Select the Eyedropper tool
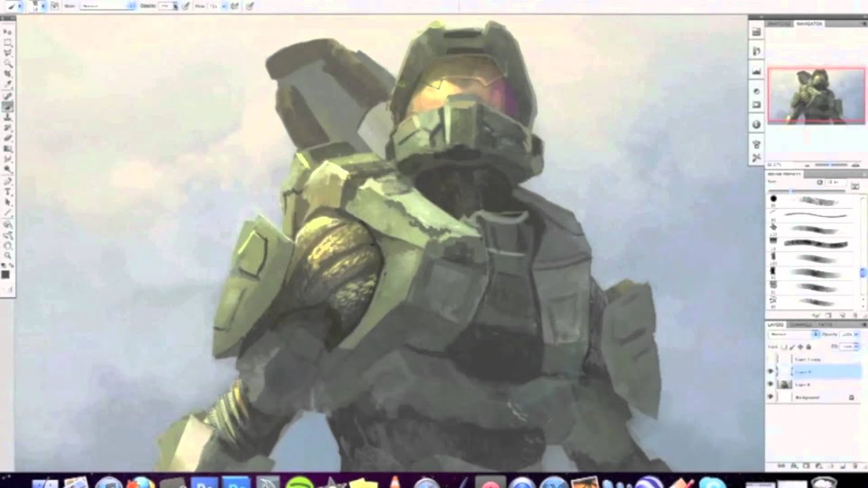 tap(8, 84)
